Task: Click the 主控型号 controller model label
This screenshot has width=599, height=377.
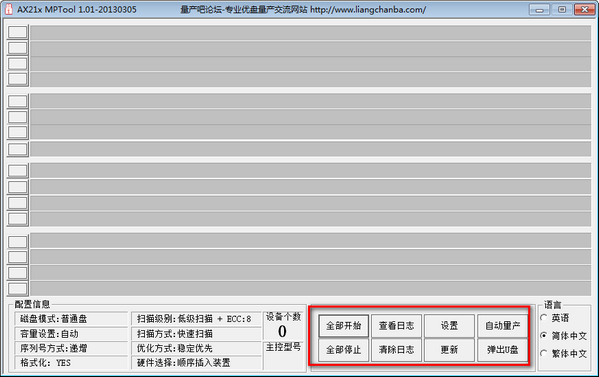Action: (x=283, y=347)
